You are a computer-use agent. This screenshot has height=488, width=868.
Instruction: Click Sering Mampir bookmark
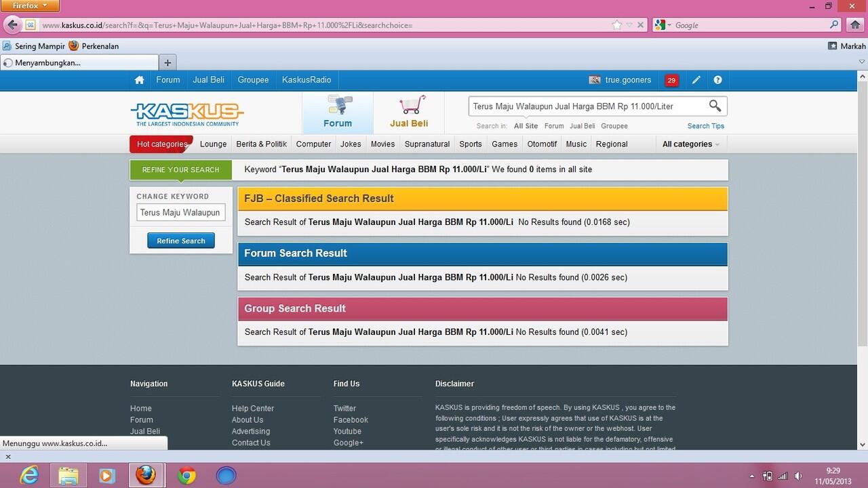[34, 46]
